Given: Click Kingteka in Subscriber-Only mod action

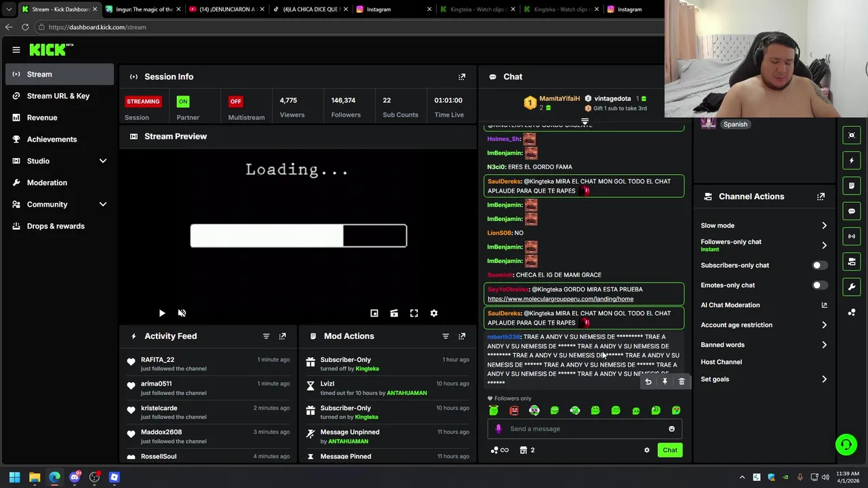Looking at the screenshot, I should pyautogui.click(x=367, y=369).
